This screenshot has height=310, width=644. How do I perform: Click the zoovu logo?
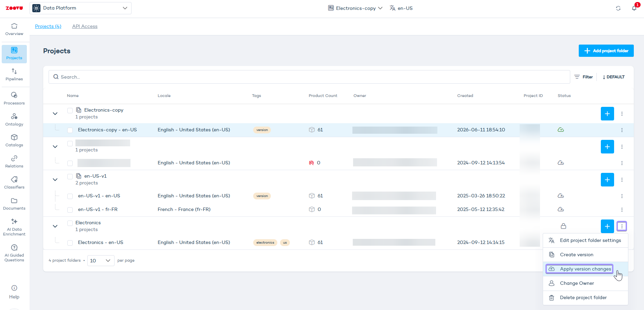coord(14,8)
